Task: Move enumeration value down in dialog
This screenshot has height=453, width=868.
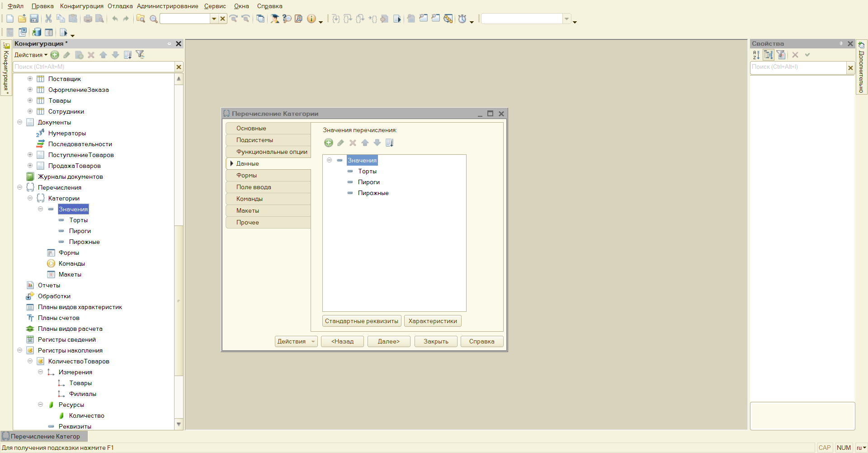Action: tap(377, 143)
